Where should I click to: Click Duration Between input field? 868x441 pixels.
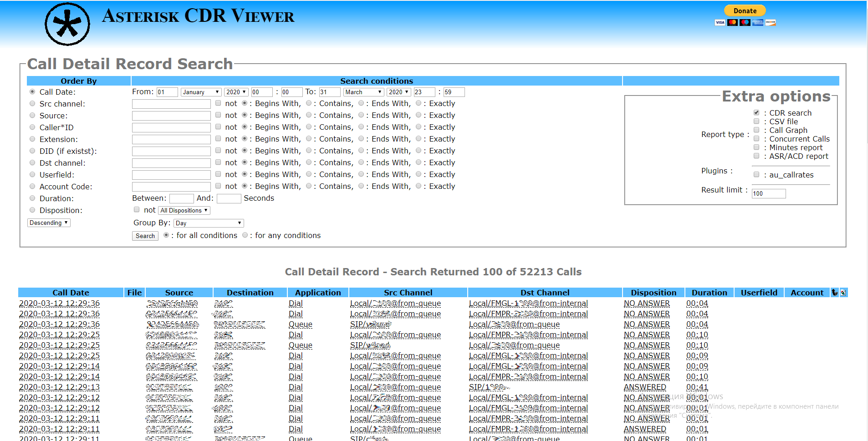182,198
